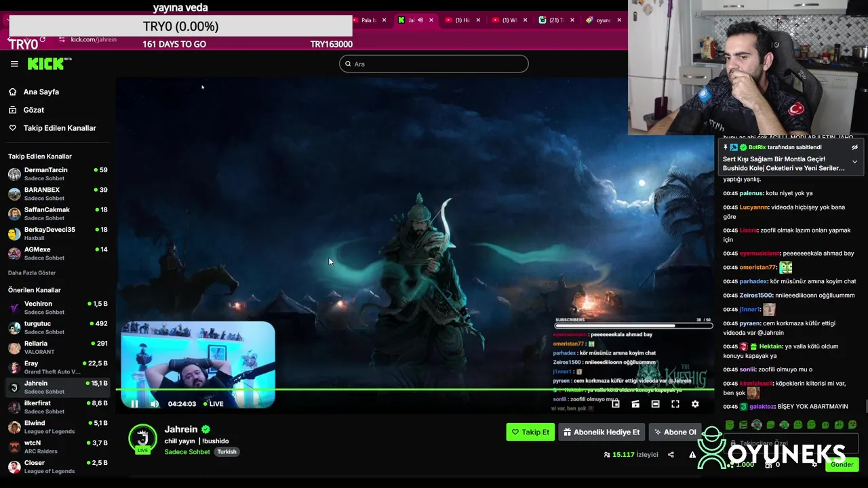Jump to LIVE in player
Viewport: 868px width, 488px height.
[x=214, y=404]
